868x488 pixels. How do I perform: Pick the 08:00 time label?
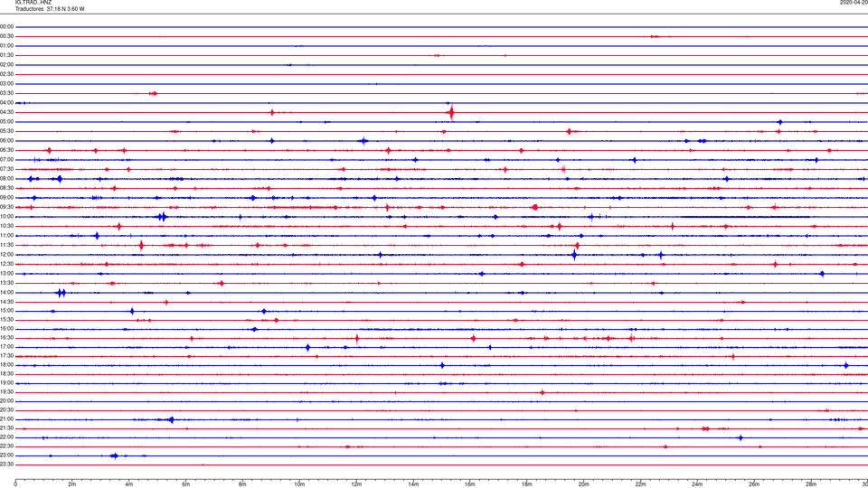point(7,179)
